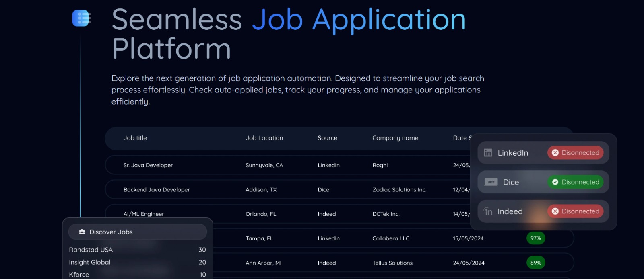Click the green checkmark icon in Dice badge
The width and height of the screenshot is (644, 279).
555,182
